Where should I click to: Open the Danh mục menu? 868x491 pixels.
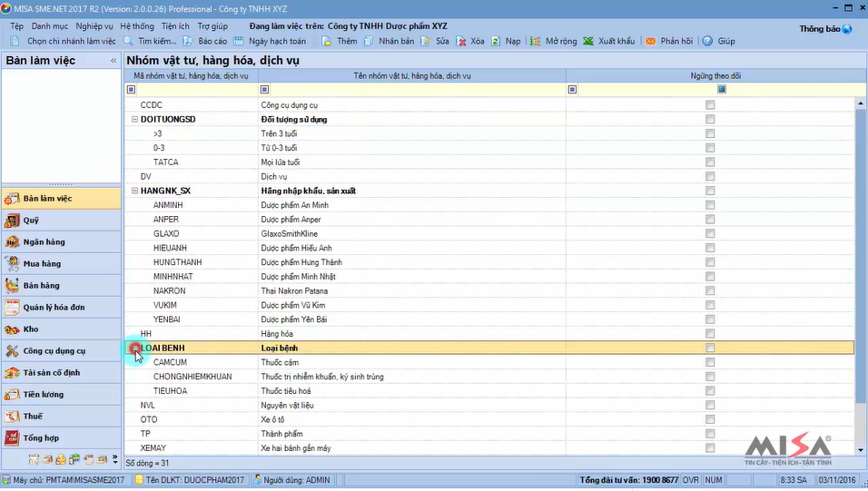(x=50, y=26)
